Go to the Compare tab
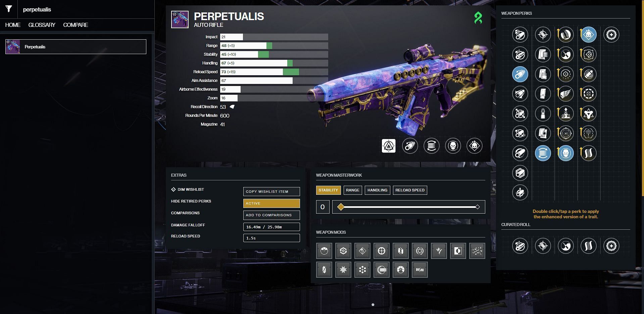 [x=76, y=25]
